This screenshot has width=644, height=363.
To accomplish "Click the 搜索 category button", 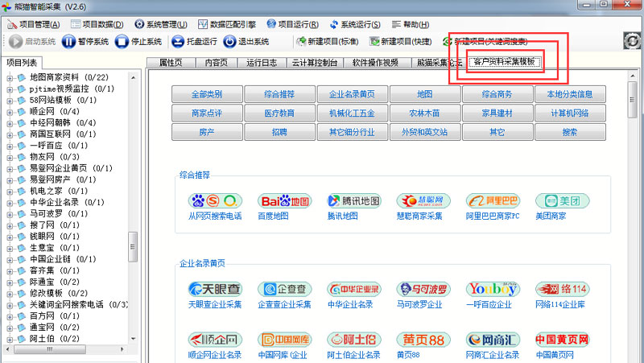I will (570, 132).
